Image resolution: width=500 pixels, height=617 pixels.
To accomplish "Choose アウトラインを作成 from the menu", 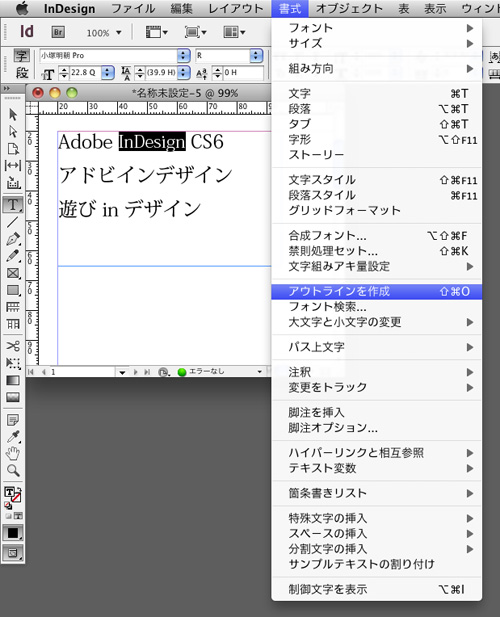I will [x=377, y=292].
